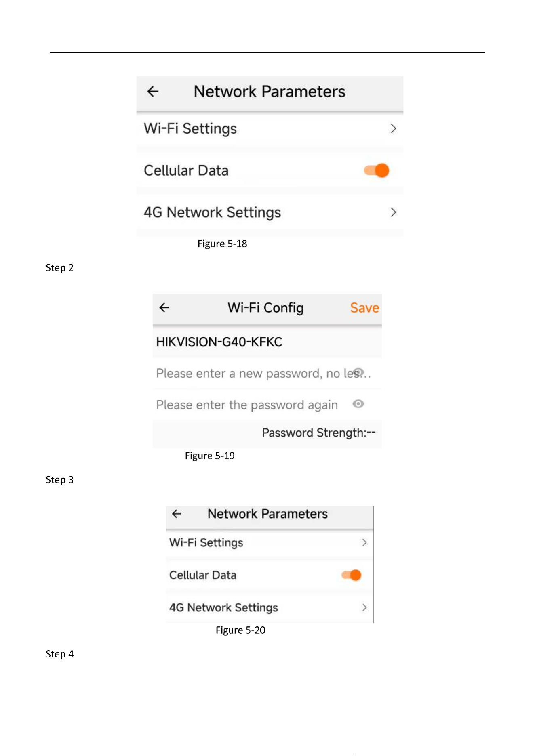Focus the re-enter password field
The height and width of the screenshot is (756, 535).
(267, 405)
